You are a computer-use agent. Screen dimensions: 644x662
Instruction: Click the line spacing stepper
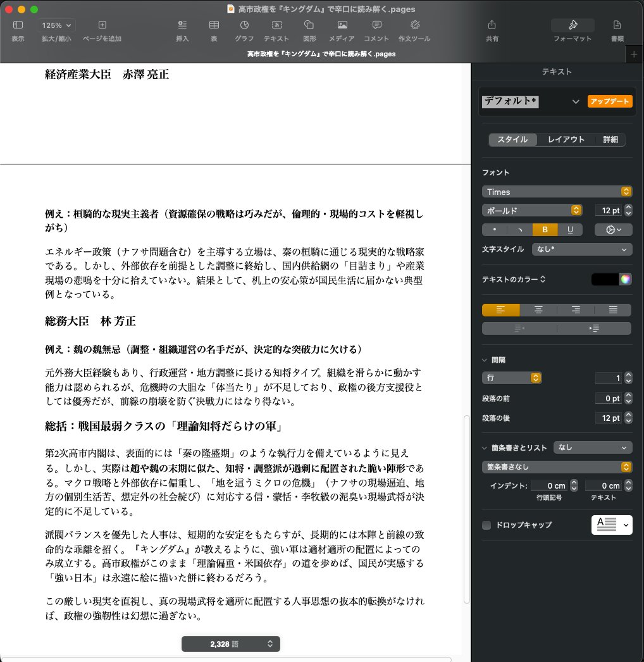click(628, 378)
